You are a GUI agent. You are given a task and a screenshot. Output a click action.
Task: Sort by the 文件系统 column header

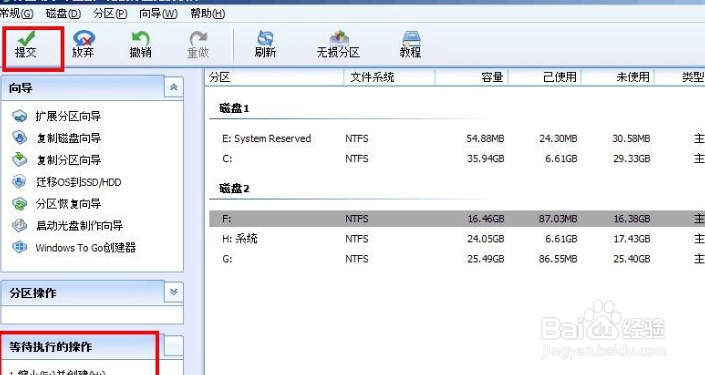389,77
